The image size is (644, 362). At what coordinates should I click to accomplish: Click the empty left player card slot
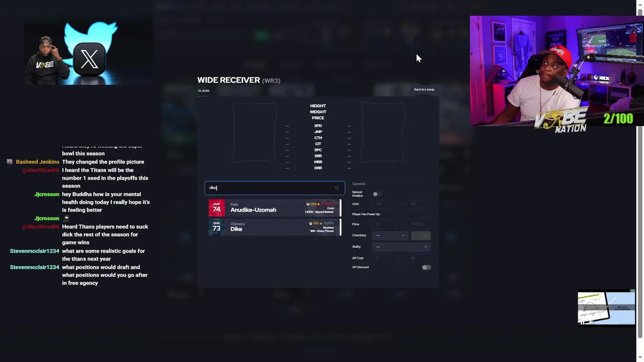(x=254, y=132)
